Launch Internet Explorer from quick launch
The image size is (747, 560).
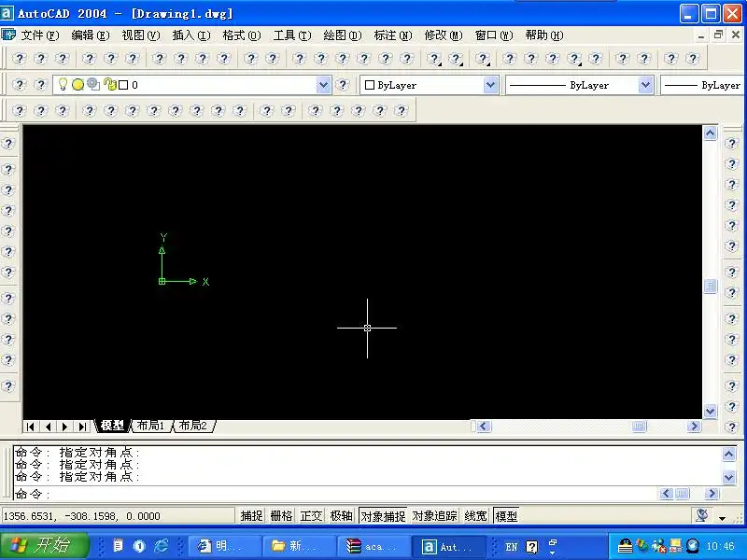coord(161,546)
